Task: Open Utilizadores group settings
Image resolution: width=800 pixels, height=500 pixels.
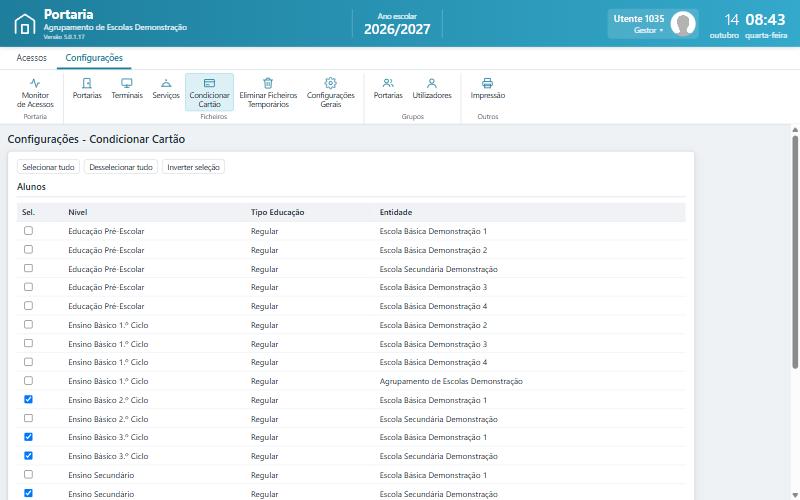Action: [432, 88]
